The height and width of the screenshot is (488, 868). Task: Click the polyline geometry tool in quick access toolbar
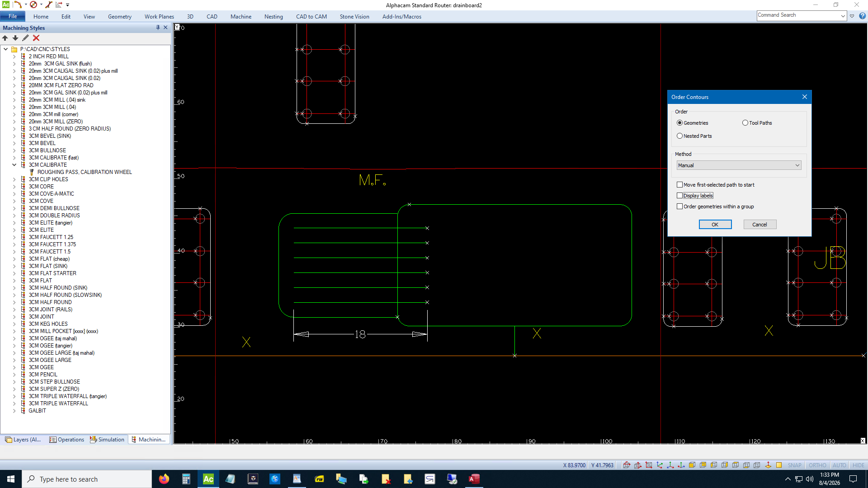[x=18, y=5]
